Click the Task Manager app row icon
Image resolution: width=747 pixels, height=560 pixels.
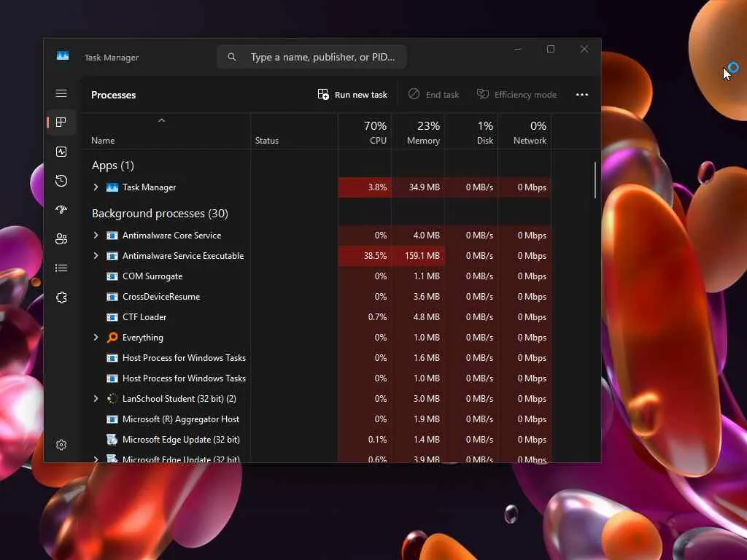tap(112, 187)
